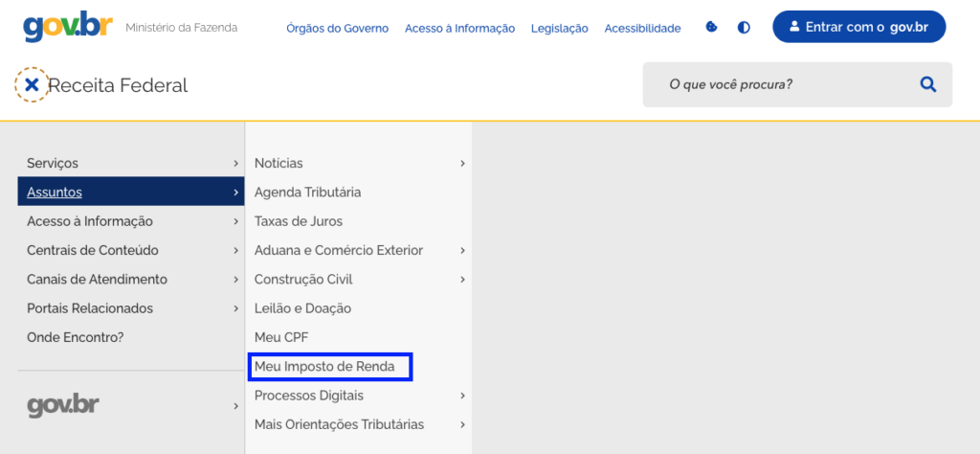Go to Legislação link

(x=559, y=28)
